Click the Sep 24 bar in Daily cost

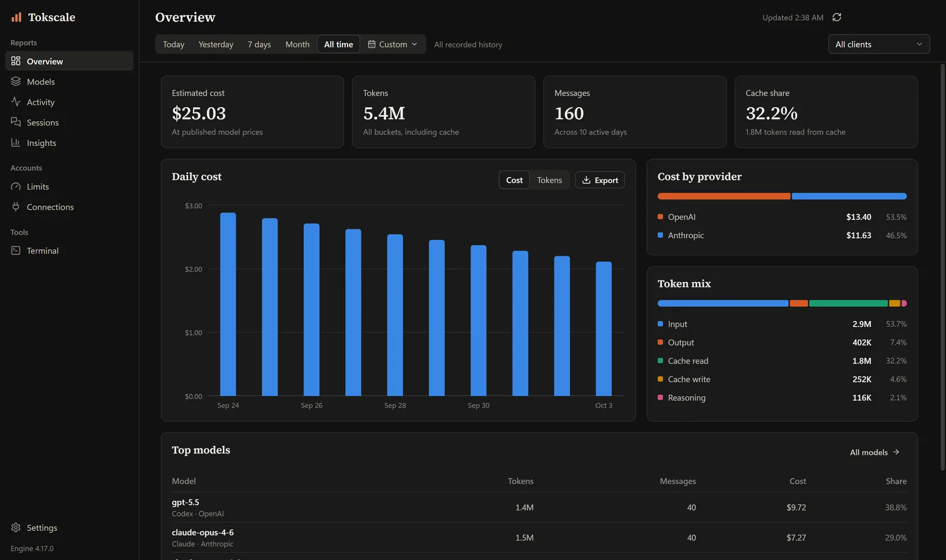[228, 304]
